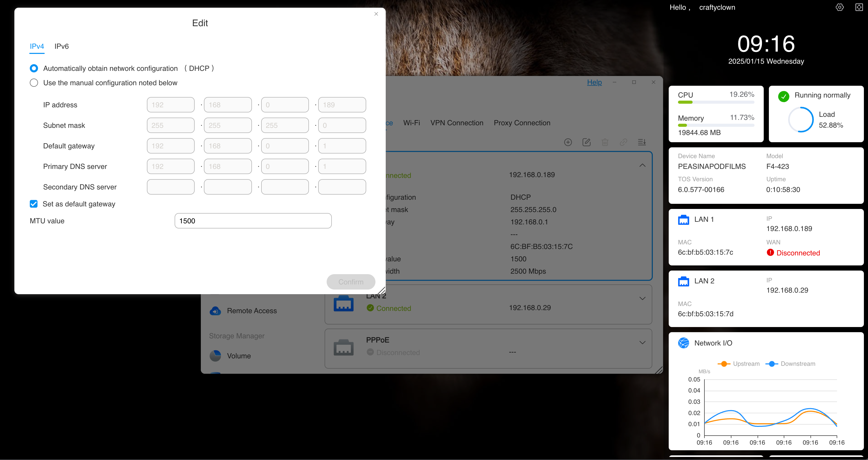This screenshot has width=868, height=460.
Task: Close the Edit dialog with the X
Action: coord(376,14)
